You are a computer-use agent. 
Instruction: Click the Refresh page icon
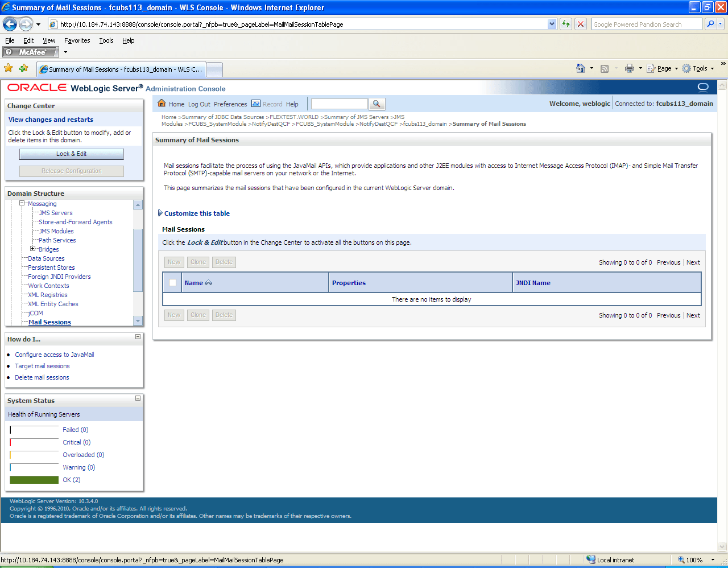pos(566,24)
